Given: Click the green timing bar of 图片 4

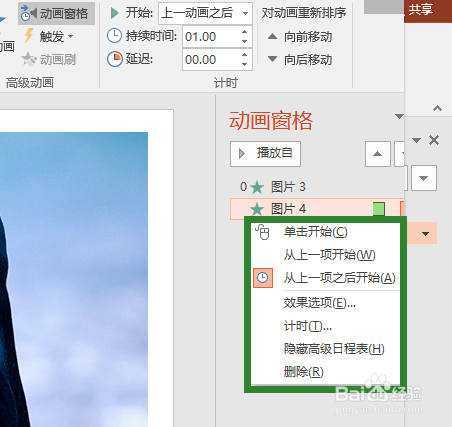Looking at the screenshot, I should 379,209.
